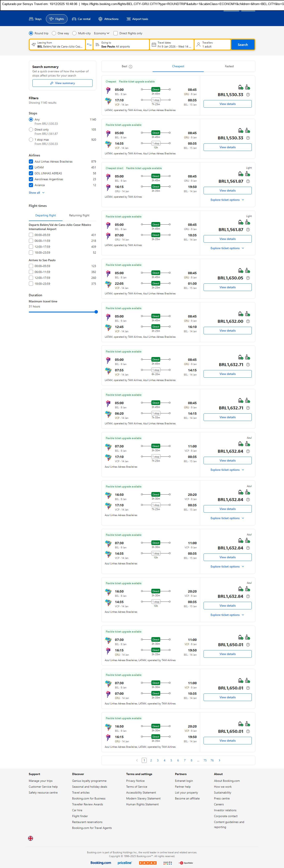Uncheck the GOL LINHAS AEREAS airline filter
The width and height of the screenshot is (284, 868).
[x=31, y=173]
